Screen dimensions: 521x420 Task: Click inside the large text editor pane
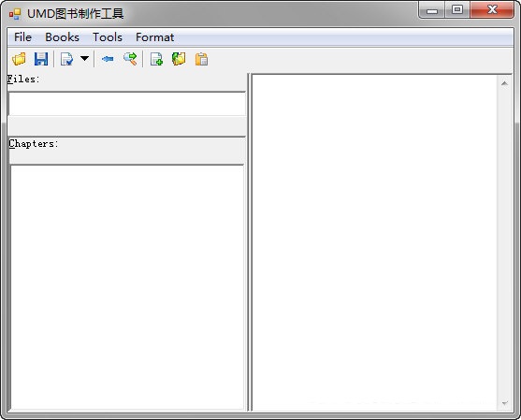[374, 242]
